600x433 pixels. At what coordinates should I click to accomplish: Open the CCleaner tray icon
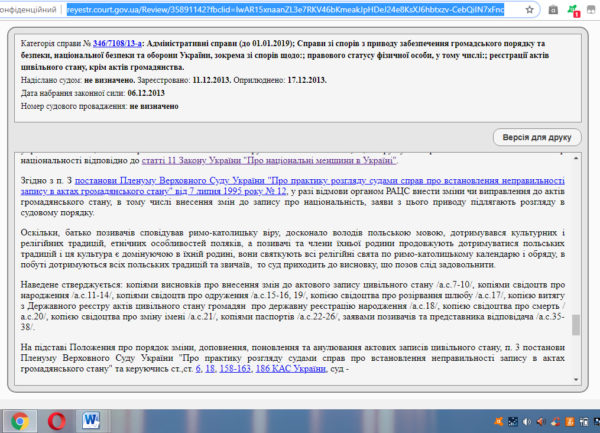click(555, 422)
